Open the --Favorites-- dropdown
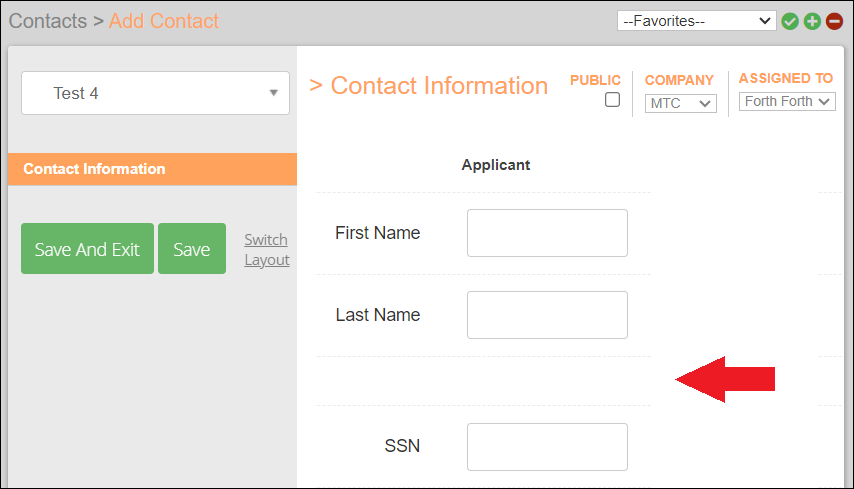The height and width of the screenshot is (489, 854). point(697,21)
